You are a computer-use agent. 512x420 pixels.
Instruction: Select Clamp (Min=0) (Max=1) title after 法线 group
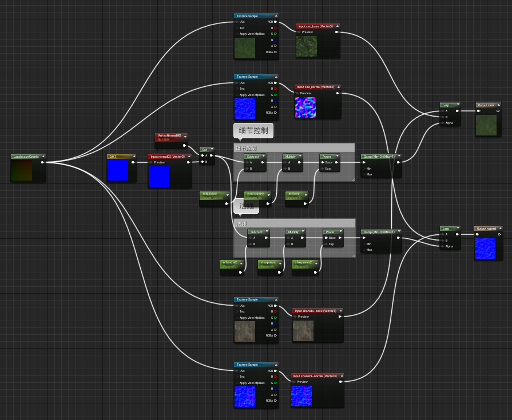379,232
